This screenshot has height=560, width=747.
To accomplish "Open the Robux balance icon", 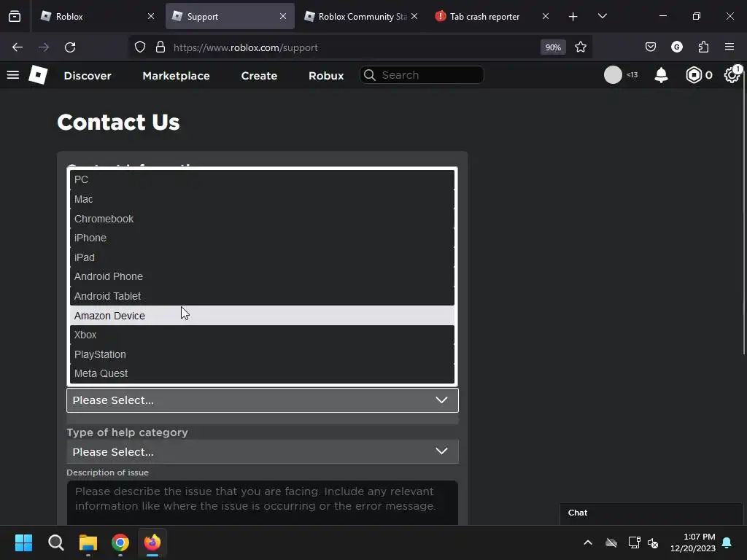I will 694,75.
